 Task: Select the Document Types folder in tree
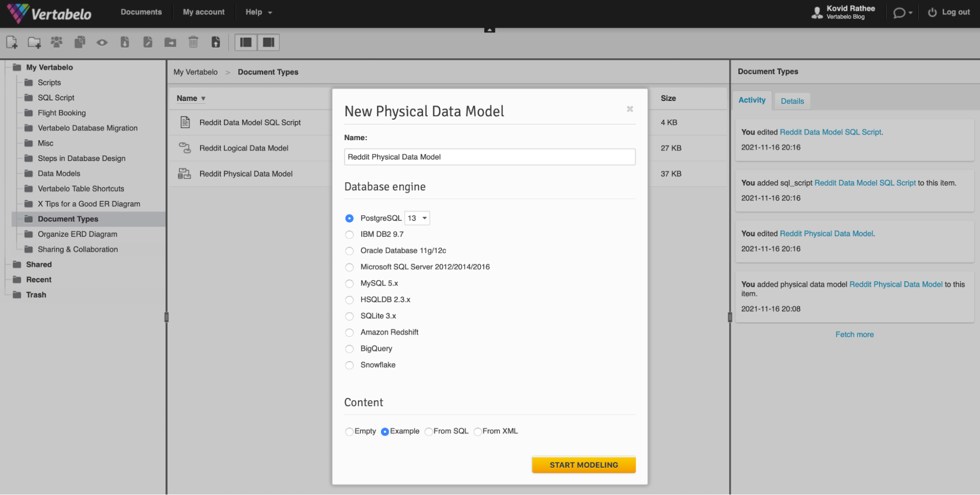pyautogui.click(x=68, y=219)
